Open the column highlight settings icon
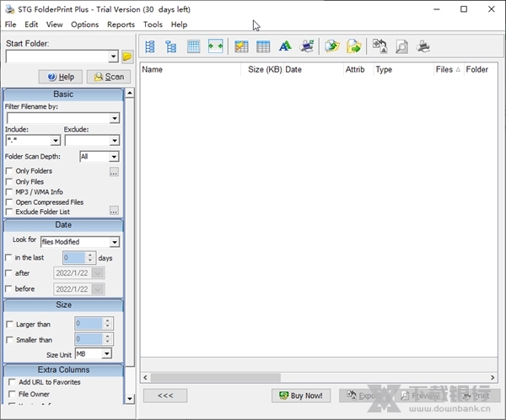The width and height of the screenshot is (506, 420). click(x=241, y=46)
